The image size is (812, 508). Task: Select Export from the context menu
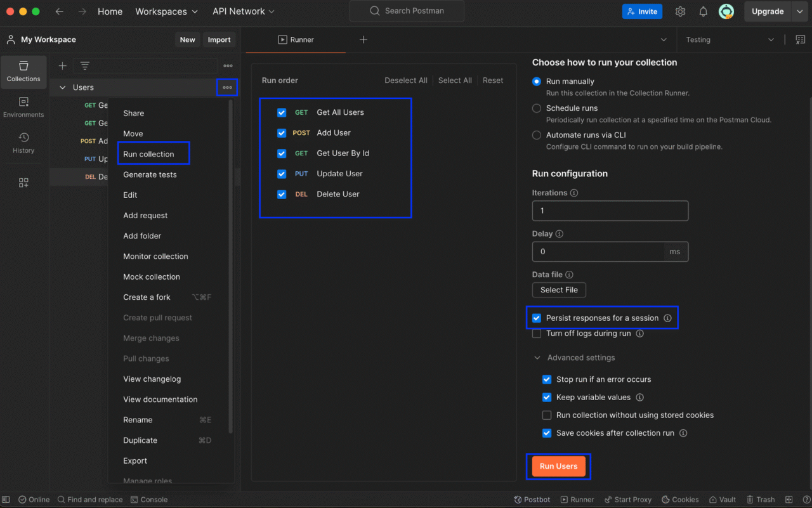[x=135, y=461]
